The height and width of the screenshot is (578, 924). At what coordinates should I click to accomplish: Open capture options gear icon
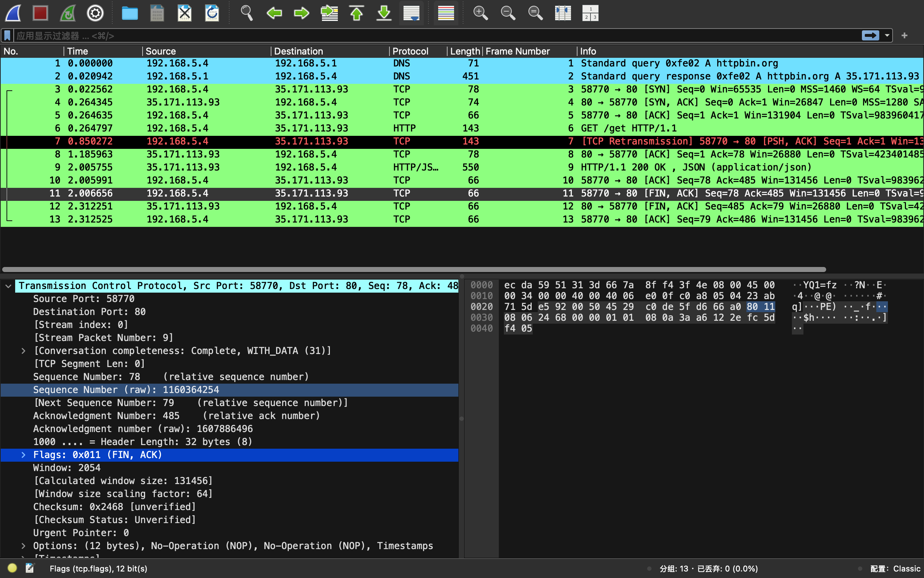pyautogui.click(x=95, y=13)
